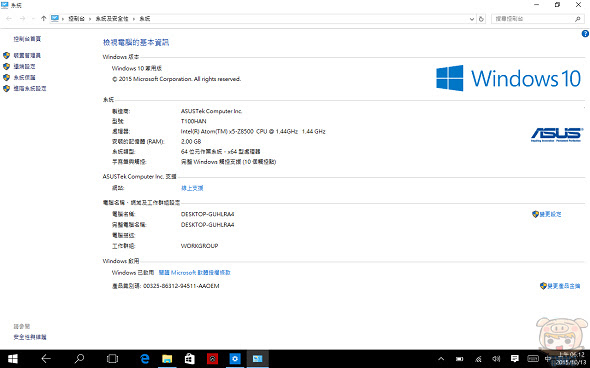Screen dimensions: 590x368
Task: Open taskbar Search magnifier
Action: pos(79,359)
